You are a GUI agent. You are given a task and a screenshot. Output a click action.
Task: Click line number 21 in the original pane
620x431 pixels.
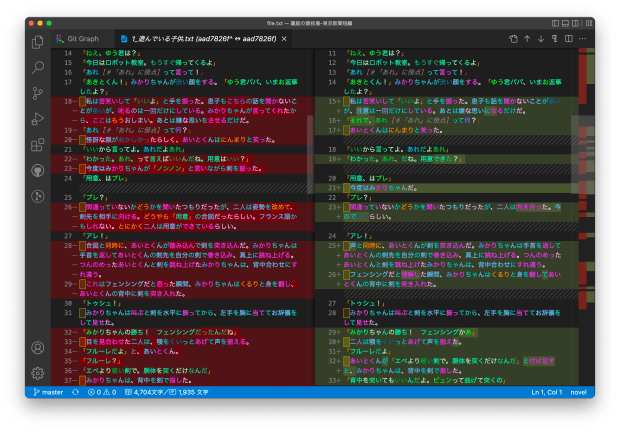click(x=68, y=149)
